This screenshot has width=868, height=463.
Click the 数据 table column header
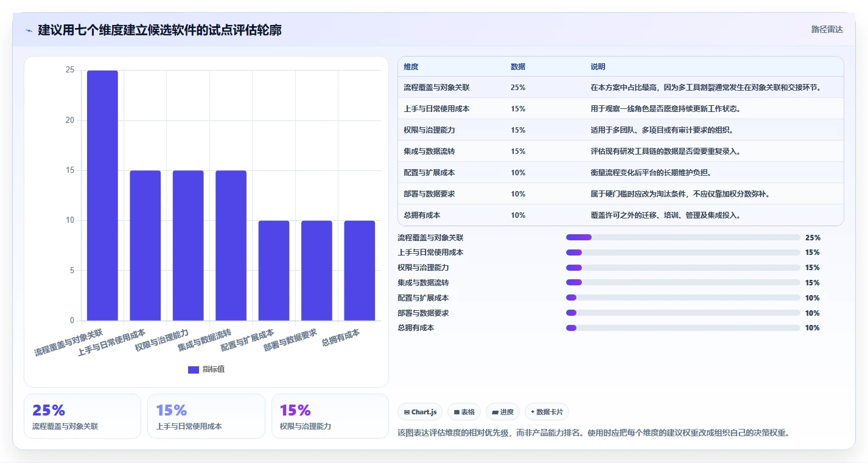(x=518, y=67)
